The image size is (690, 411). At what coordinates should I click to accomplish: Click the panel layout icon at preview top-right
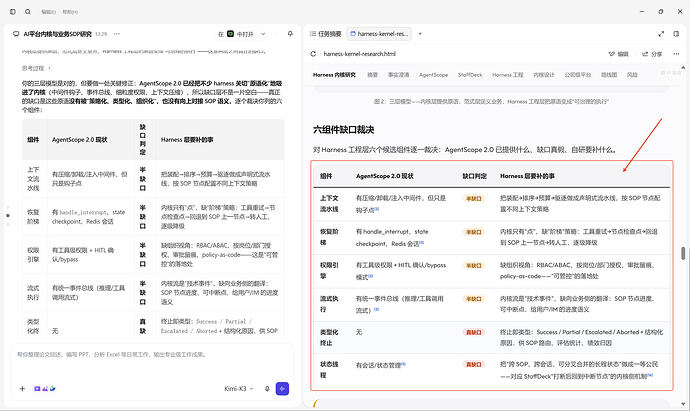pos(676,34)
